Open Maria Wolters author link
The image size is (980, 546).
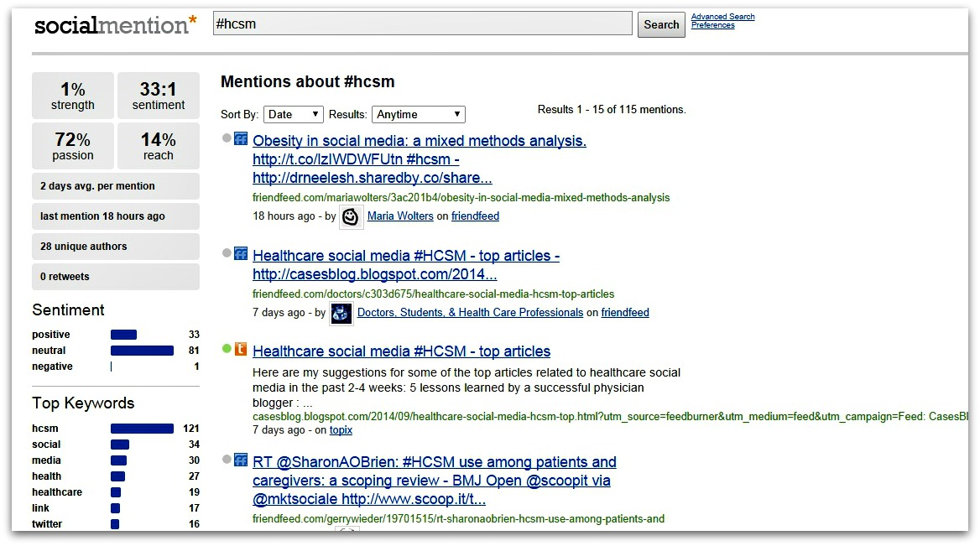[400, 216]
